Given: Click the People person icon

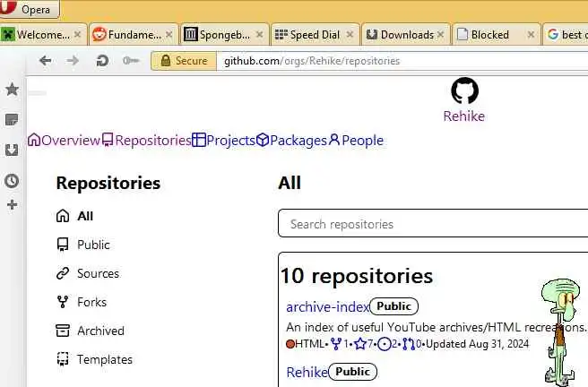Looking at the screenshot, I should click(334, 140).
